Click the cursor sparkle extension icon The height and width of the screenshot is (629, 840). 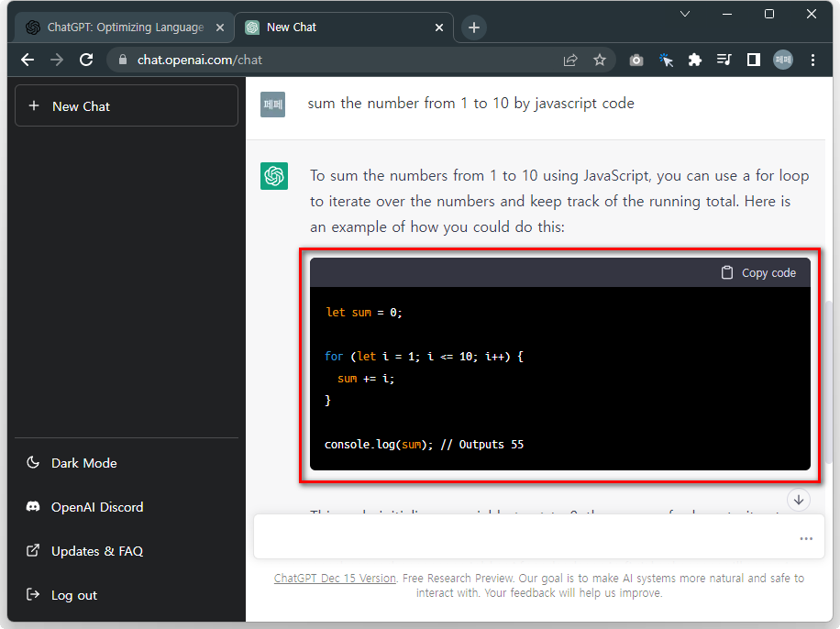[666, 60]
